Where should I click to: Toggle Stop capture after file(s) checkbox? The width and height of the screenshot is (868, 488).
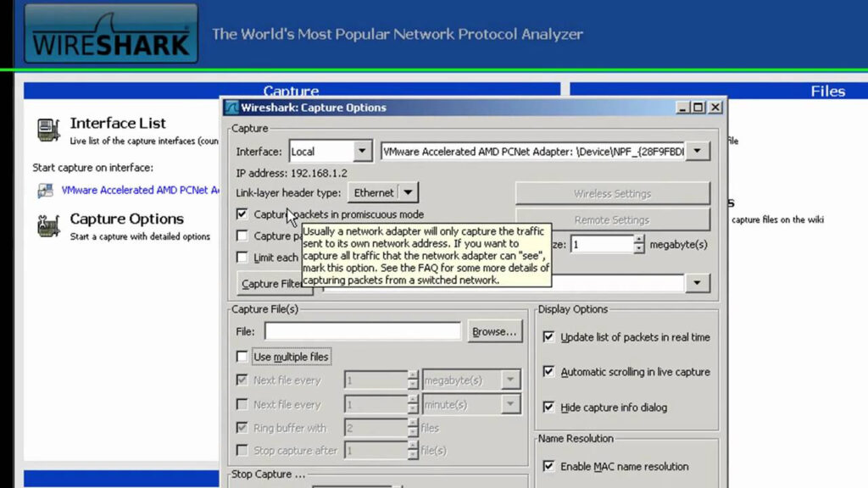pyautogui.click(x=242, y=451)
